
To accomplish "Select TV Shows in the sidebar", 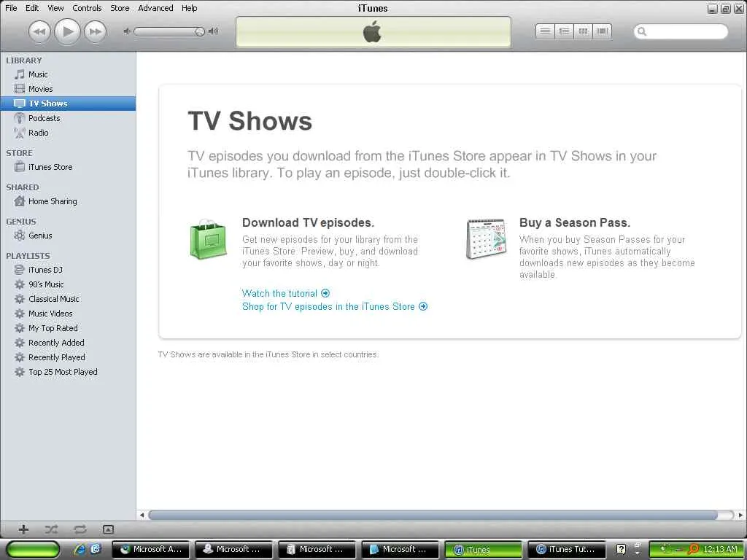I will coord(68,104).
